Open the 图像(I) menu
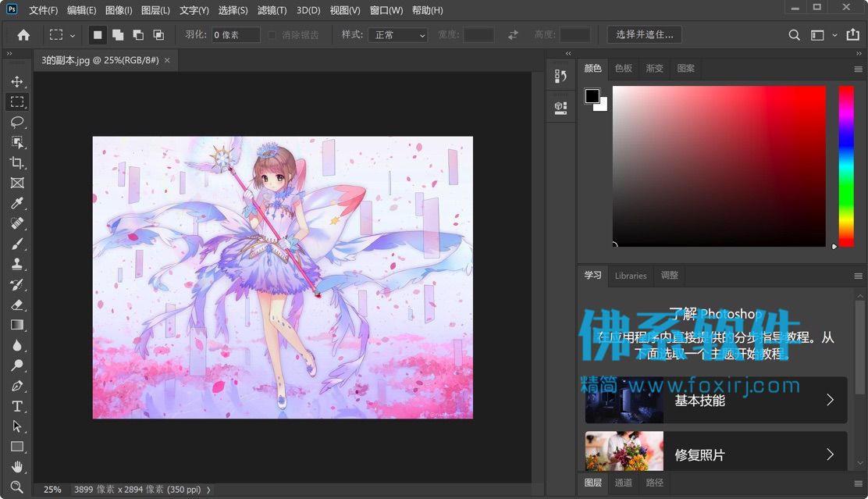This screenshot has height=499, width=868. point(119,10)
